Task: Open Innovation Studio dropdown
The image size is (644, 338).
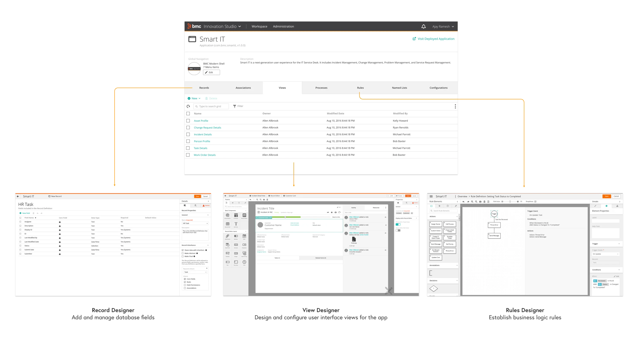Action: click(x=222, y=27)
